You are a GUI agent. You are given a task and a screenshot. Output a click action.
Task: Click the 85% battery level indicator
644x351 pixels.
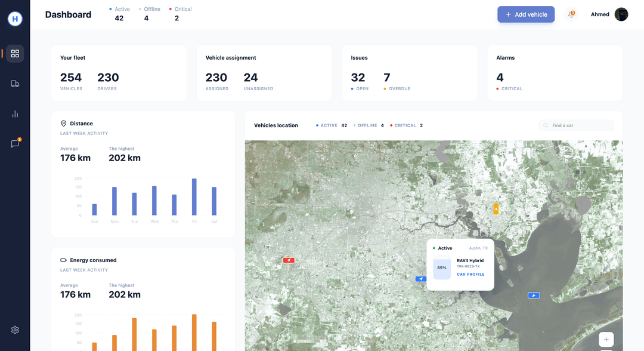click(441, 268)
